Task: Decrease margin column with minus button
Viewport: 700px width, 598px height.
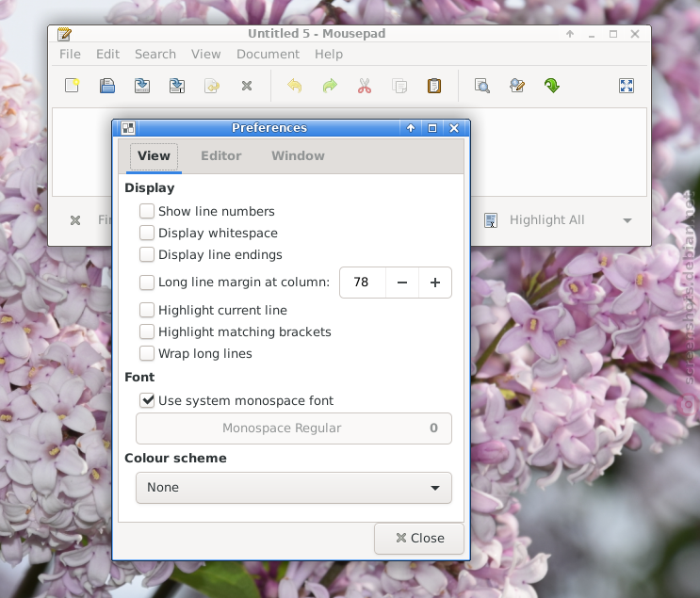Action: (x=401, y=282)
